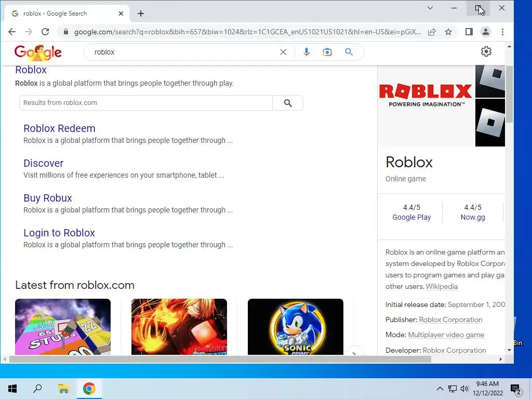Screen dimensions: 532x399
Task: Click the vertical scrollbar thumb
Action: 509,95
